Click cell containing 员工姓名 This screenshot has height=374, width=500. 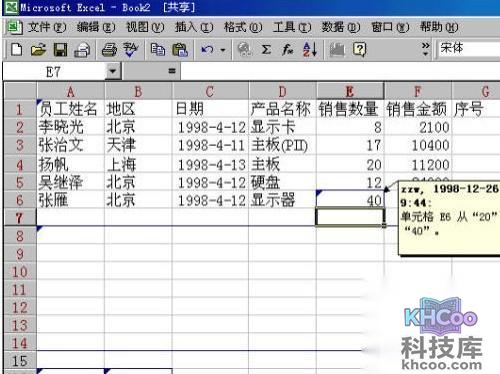[x=70, y=109]
